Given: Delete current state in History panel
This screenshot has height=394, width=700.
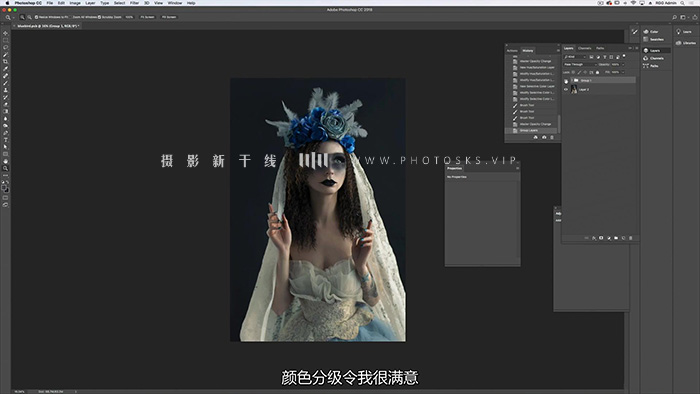Looking at the screenshot, I should pos(552,137).
